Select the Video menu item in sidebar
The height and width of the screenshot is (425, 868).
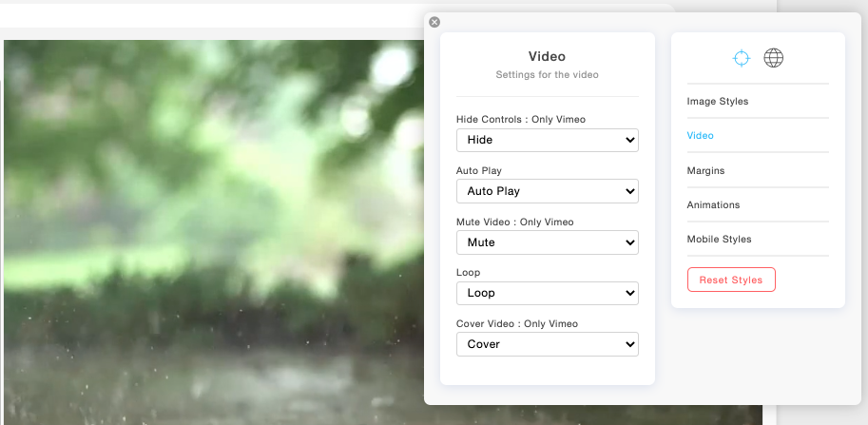pos(701,136)
